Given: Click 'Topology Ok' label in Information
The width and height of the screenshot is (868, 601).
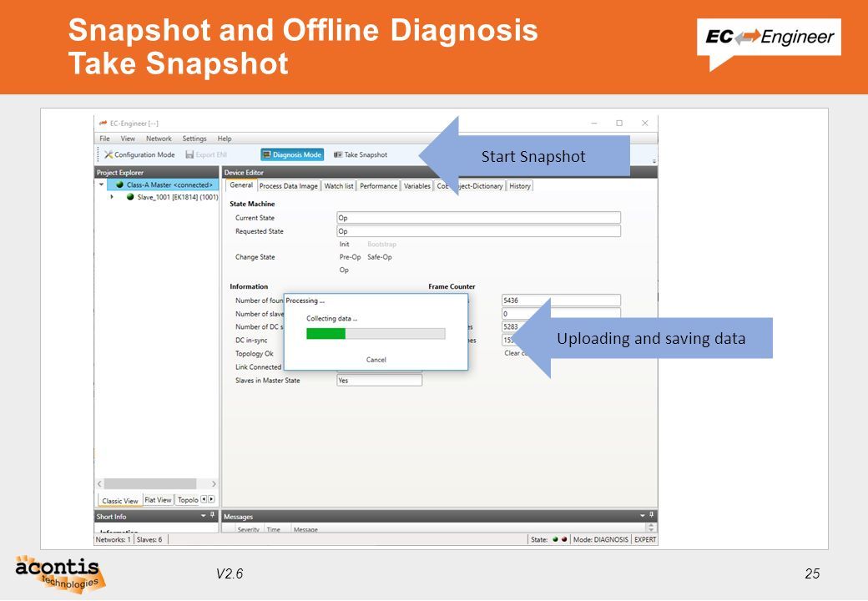Looking at the screenshot, I should 254,354.
